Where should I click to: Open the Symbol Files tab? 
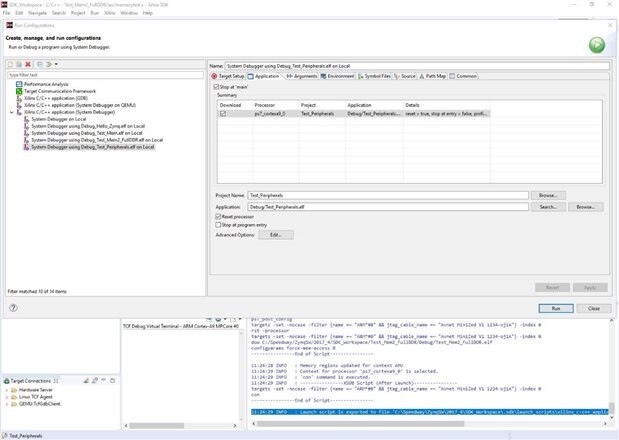click(376, 76)
